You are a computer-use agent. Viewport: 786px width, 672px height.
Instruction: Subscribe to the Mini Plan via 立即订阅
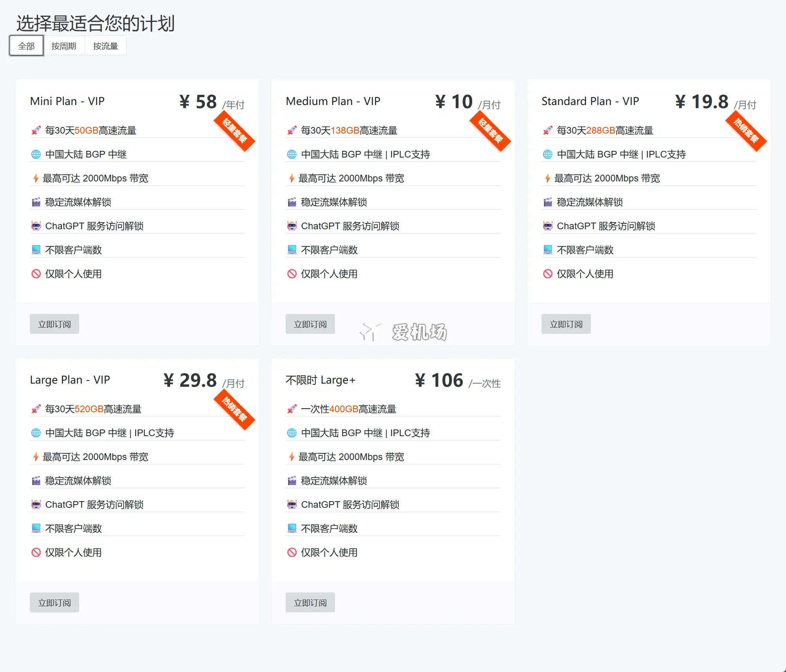54,324
